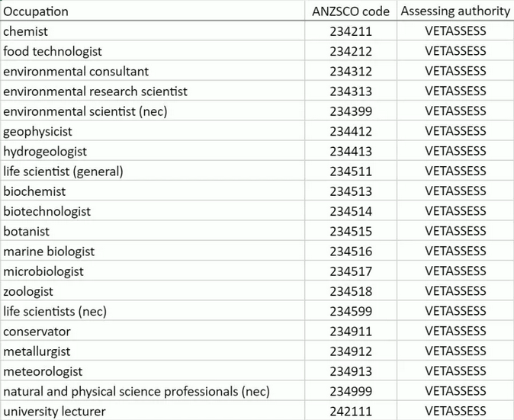514x420 pixels.
Task: Click the marine biologist cell
Action: 153,251
